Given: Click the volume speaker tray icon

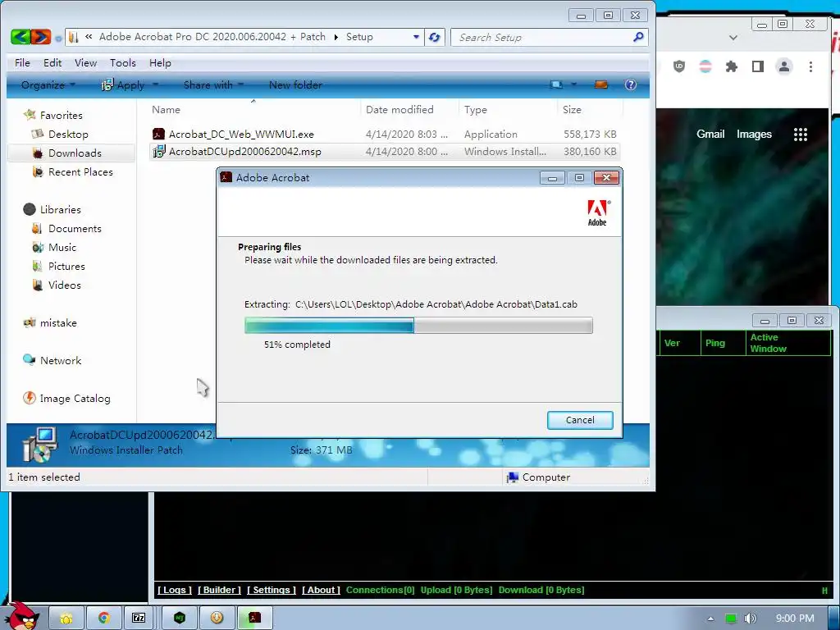Looking at the screenshot, I should click(x=751, y=619).
